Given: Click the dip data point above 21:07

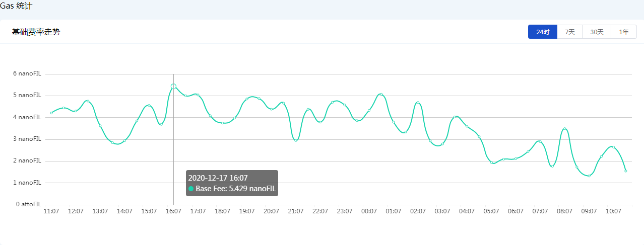Looking at the screenshot, I should (296, 140).
